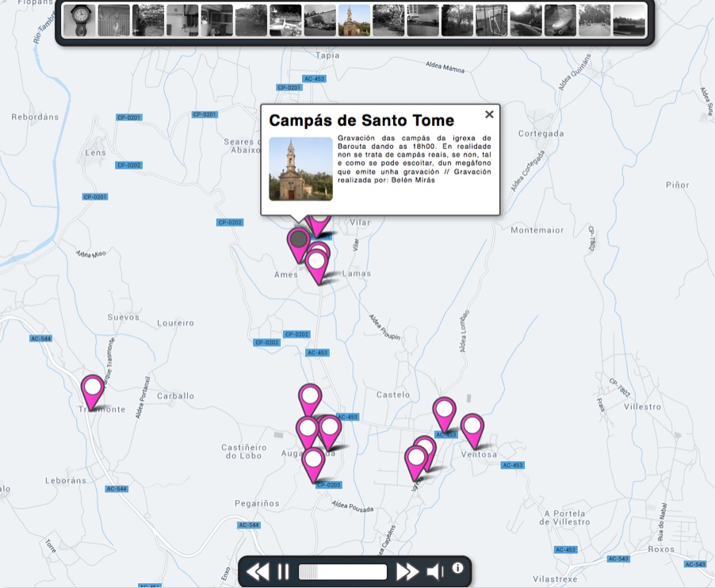Select the highlighted church thumbnail in the filmstrip

354,20
